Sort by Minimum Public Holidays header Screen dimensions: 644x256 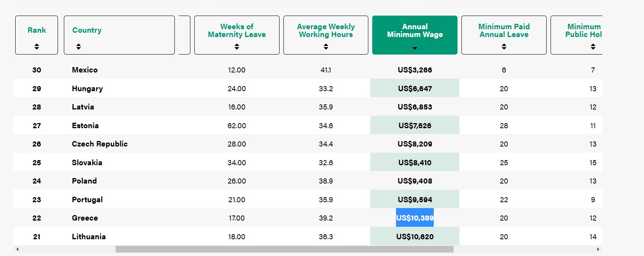(x=577, y=35)
